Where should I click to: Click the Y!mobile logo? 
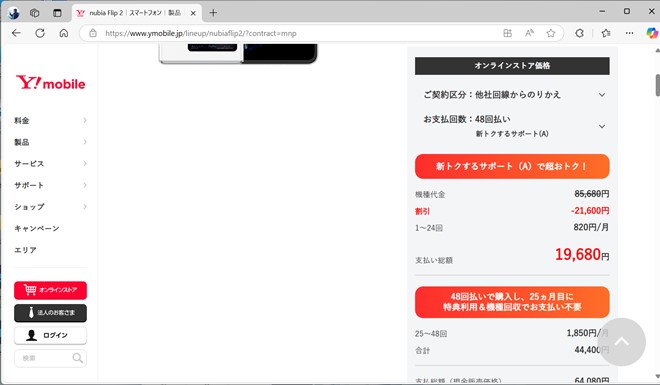point(51,82)
